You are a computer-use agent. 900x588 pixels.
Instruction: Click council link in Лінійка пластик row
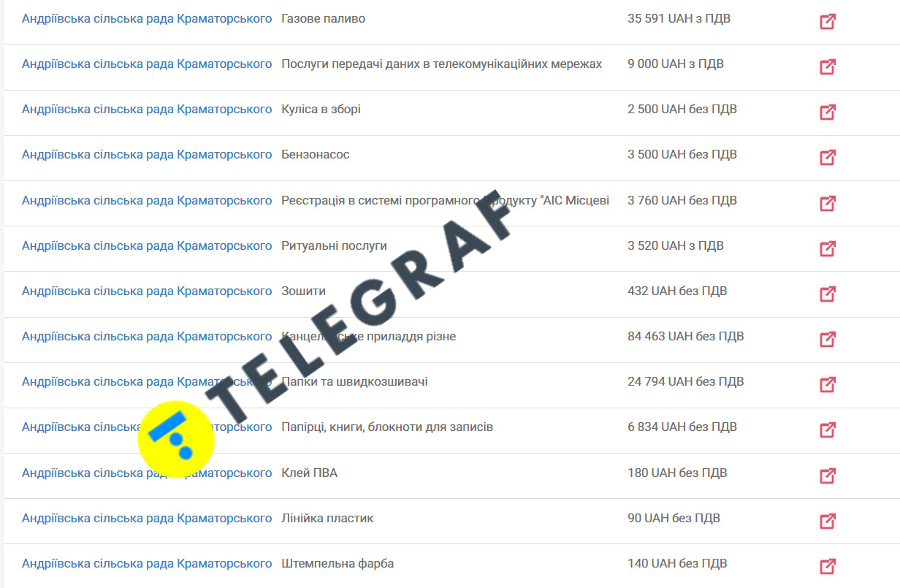point(147,519)
